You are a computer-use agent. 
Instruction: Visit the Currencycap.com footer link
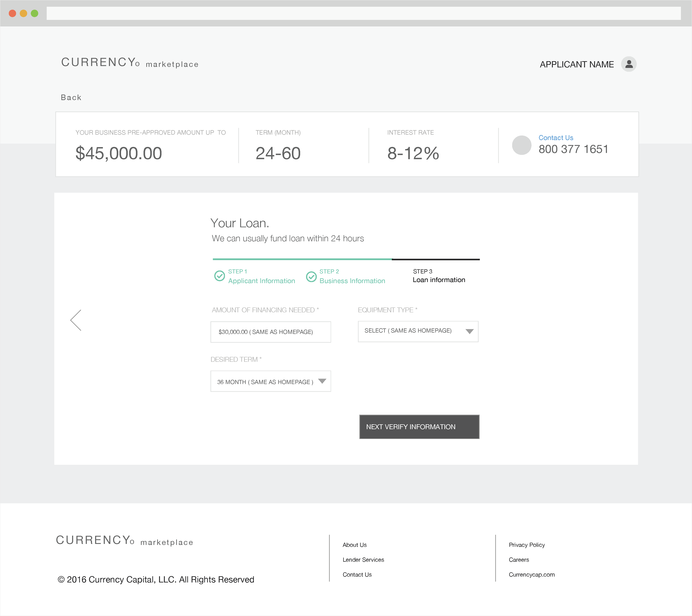[532, 574]
